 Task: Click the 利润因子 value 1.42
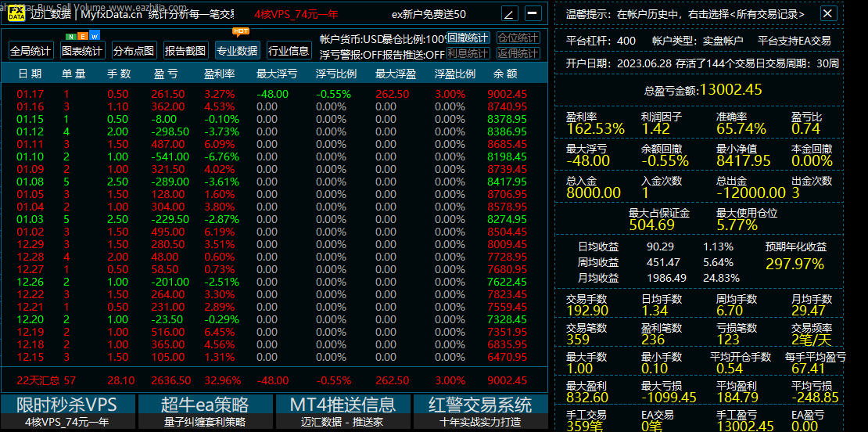point(656,129)
